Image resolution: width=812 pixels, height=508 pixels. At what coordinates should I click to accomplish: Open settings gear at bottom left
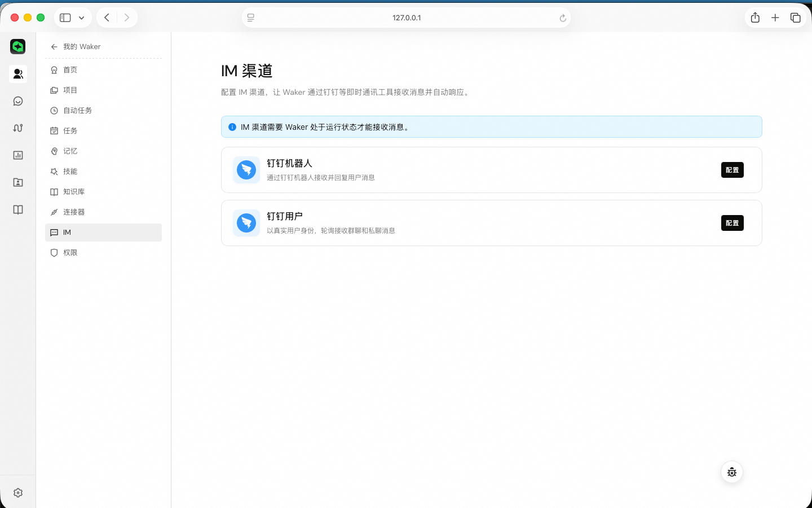click(18, 493)
